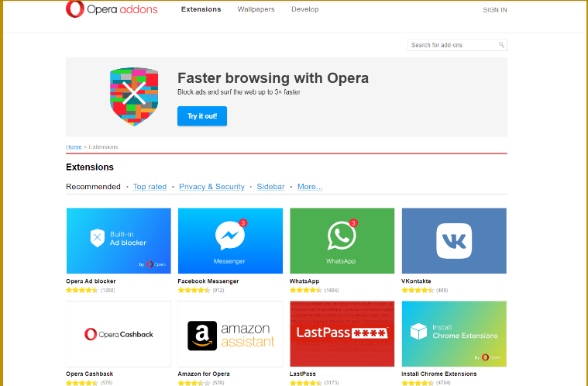Click the VKontakte title text
Image resolution: width=588 pixels, height=386 pixels.
coord(416,281)
